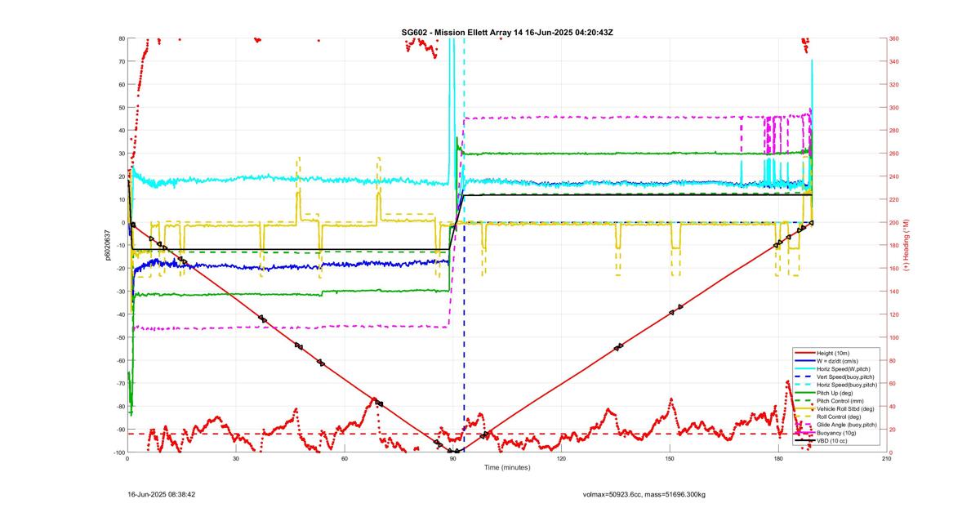Click the left y-axis tick label "80"
Viewport: 980px width, 508px height.
pyautogui.click(x=121, y=38)
